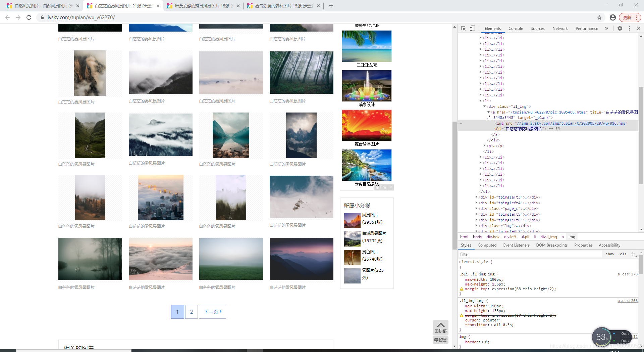Image resolution: width=644 pixels, height=352 pixels.
Task: Close the 唯美安静的落日风景图片 browser tab
Action: point(238,6)
